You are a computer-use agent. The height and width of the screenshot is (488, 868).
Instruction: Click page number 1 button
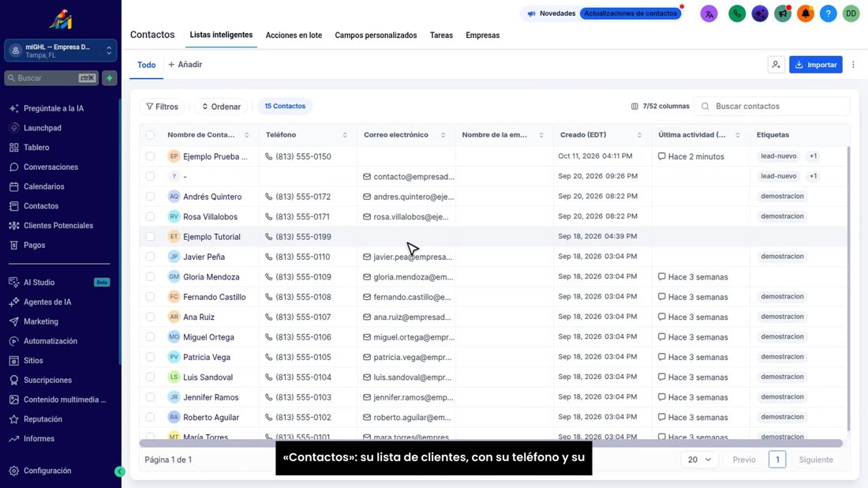pyautogui.click(x=777, y=460)
